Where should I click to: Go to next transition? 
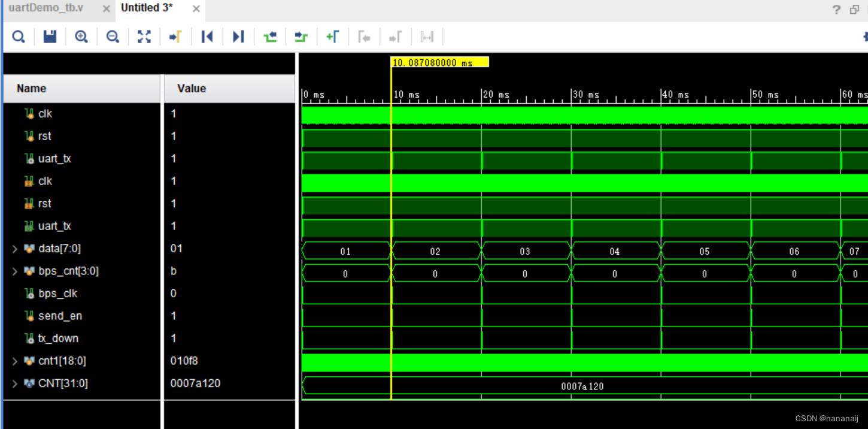tap(301, 37)
